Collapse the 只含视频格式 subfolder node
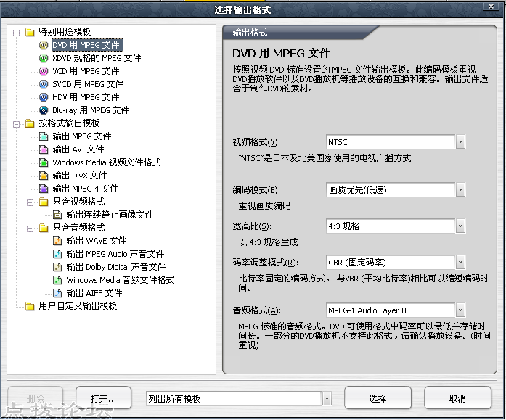The image size is (506, 420). click(x=30, y=202)
